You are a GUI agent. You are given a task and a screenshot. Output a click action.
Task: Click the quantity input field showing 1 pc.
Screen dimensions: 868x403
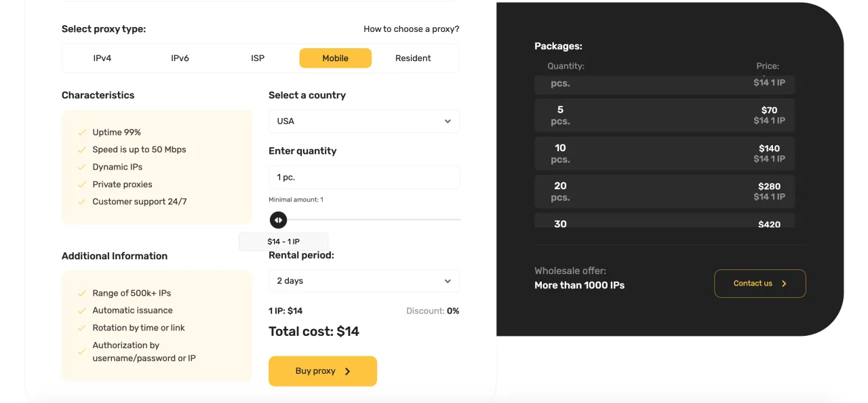363,177
